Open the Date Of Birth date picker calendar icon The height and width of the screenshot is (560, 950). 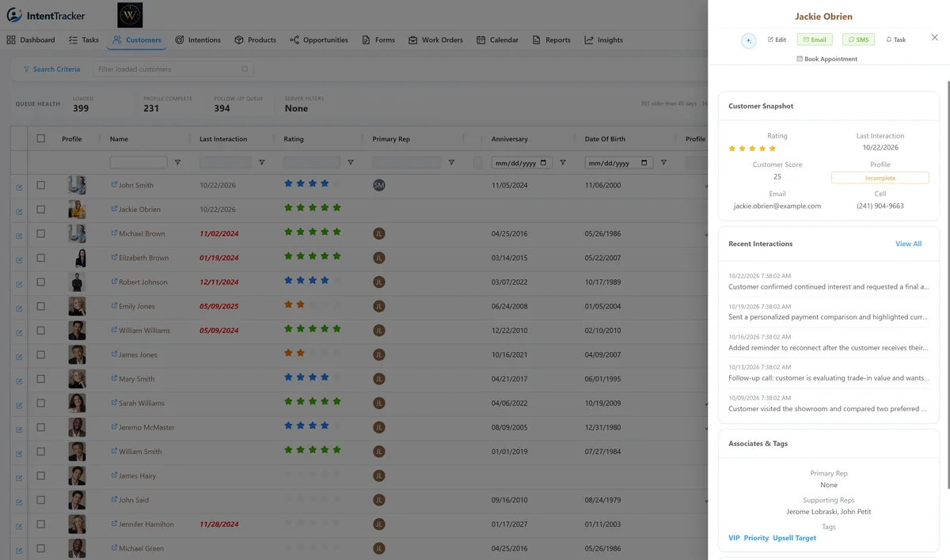pos(644,163)
